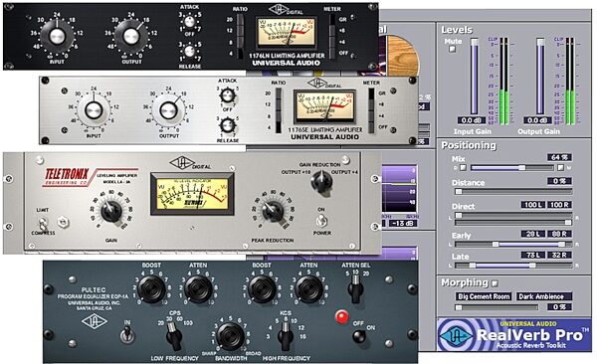The width and height of the screenshot is (597, 364).
Task: Toggle the Mix dry checkbox
Action: (x=463, y=167)
